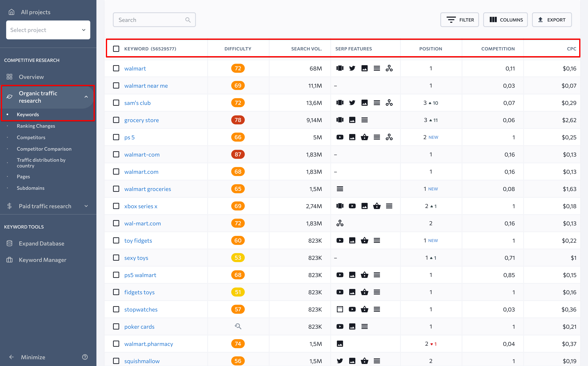Click the Twitter SERP icon in walmart row
The width and height of the screenshot is (588, 366).
point(352,68)
